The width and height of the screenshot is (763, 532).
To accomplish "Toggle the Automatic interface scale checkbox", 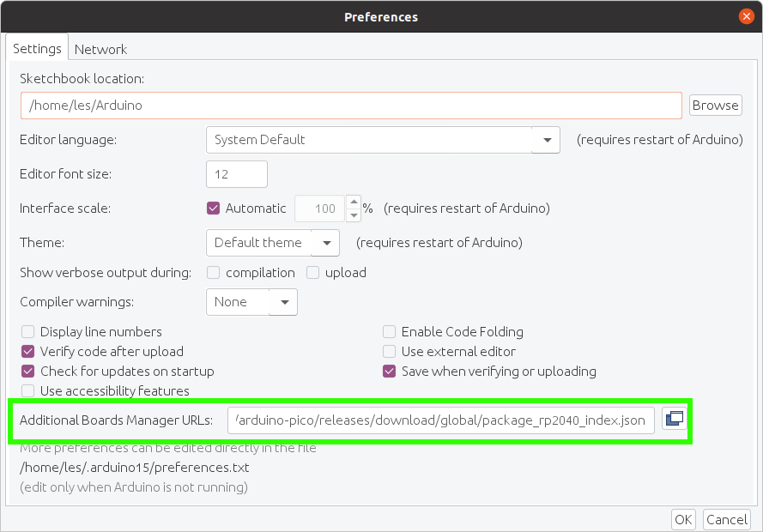I will pyautogui.click(x=214, y=208).
